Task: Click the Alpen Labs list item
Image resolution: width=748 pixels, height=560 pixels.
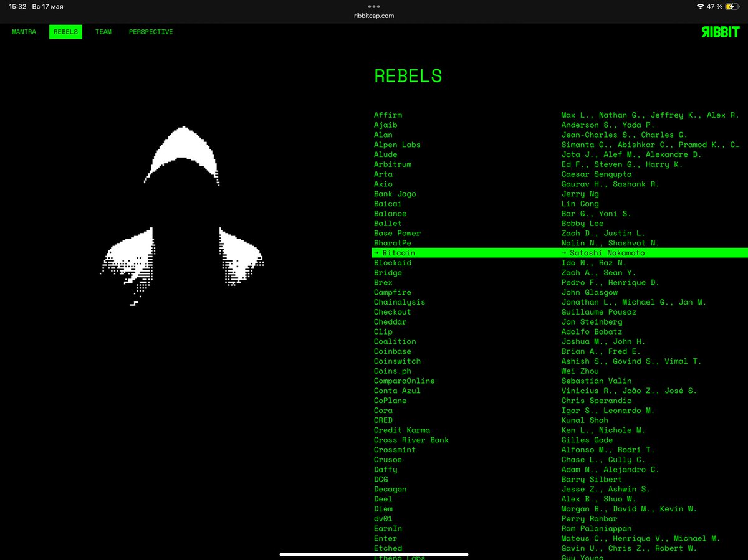Action: (x=397, y=145)
